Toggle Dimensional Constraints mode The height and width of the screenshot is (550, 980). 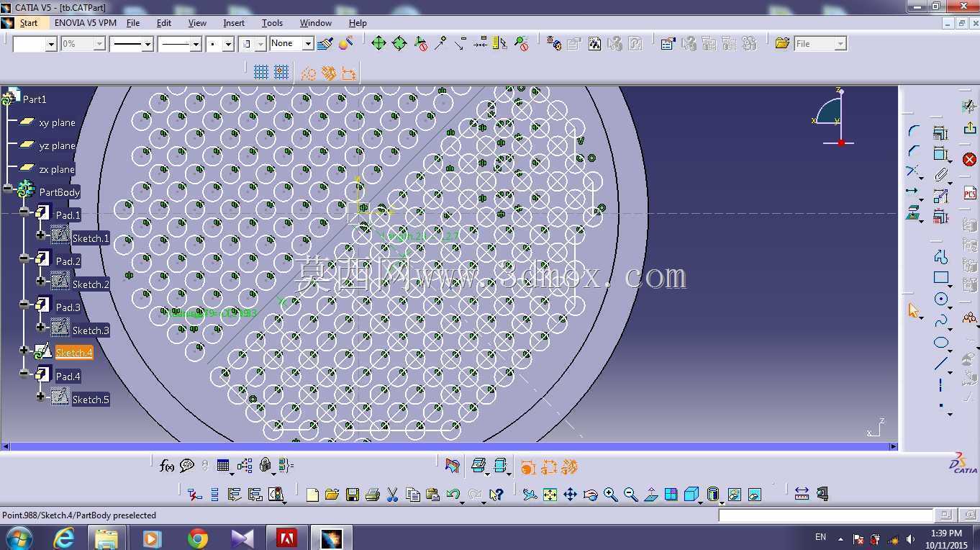click(349, 73)
